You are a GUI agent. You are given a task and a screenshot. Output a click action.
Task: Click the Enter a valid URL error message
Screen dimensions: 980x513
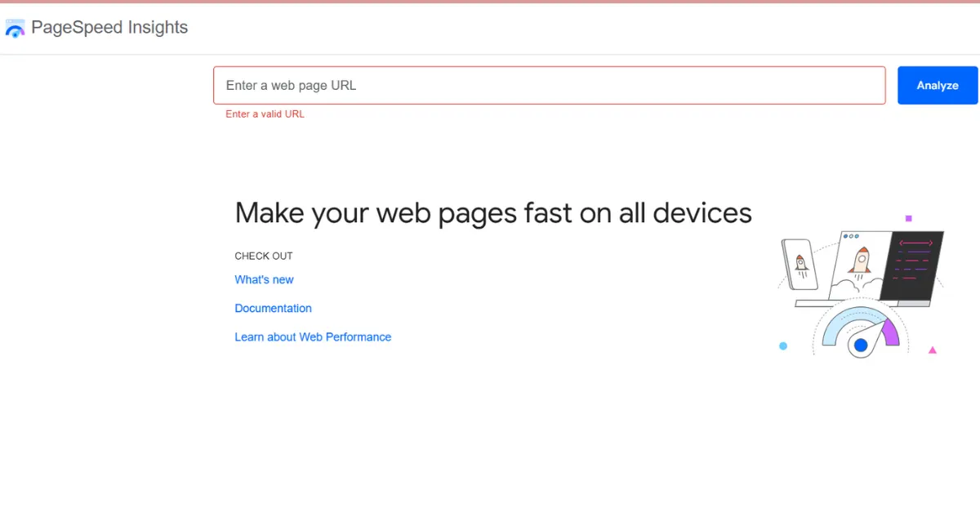pyautogui.click(x=263, y=114)
